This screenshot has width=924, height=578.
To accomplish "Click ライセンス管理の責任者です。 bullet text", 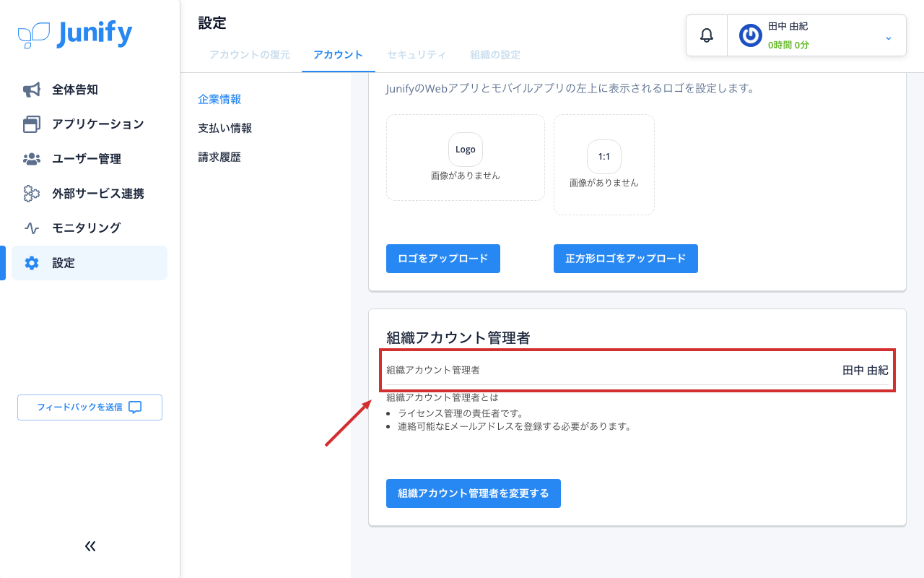I will (461, 413).
